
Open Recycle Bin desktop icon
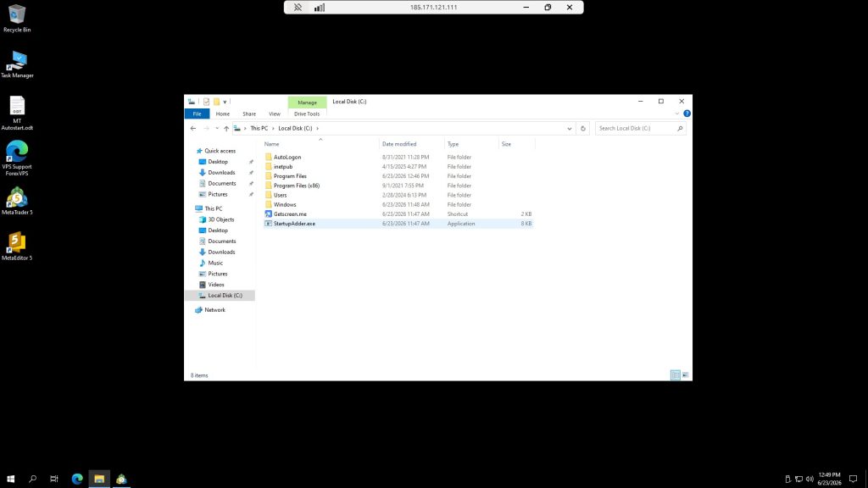(x=17, y=19)
